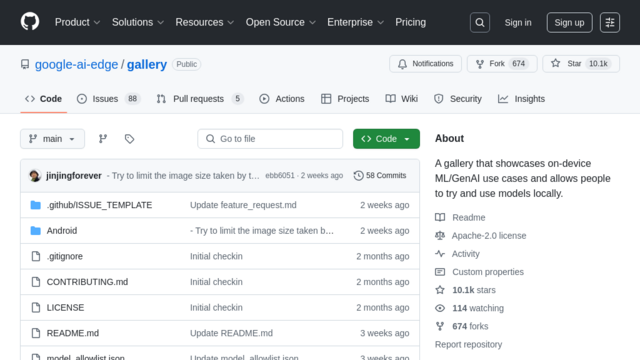The height and width of the screenshot is (360, 640).
Task: Click the star icon in the Star button
Action: coord(556,63)
